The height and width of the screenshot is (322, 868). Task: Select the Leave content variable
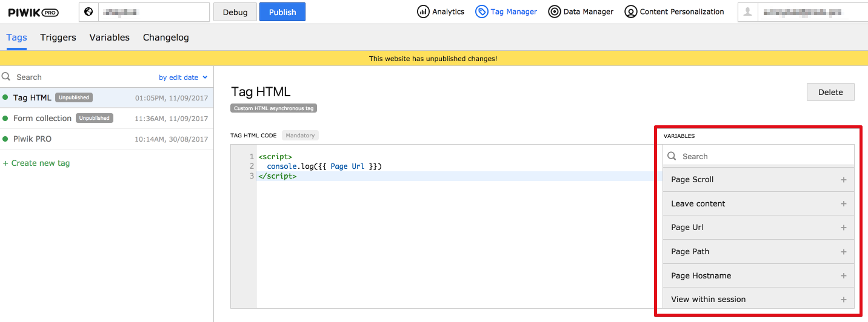(758, 203)
